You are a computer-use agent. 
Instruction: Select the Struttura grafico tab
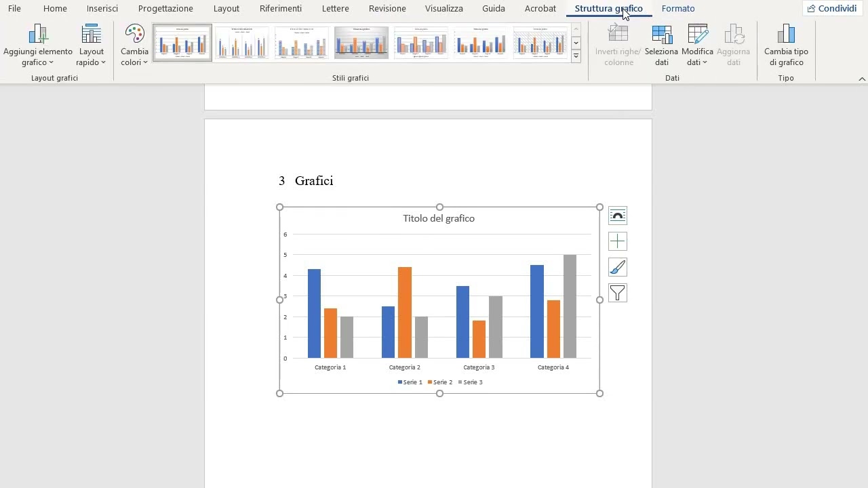click(x=609, y=9)
